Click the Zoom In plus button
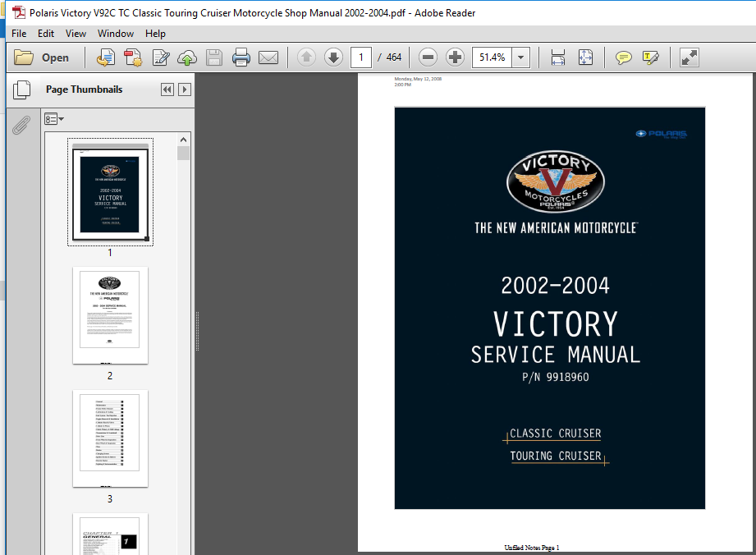The image size is (756, 555). click(x=455, y=57)
